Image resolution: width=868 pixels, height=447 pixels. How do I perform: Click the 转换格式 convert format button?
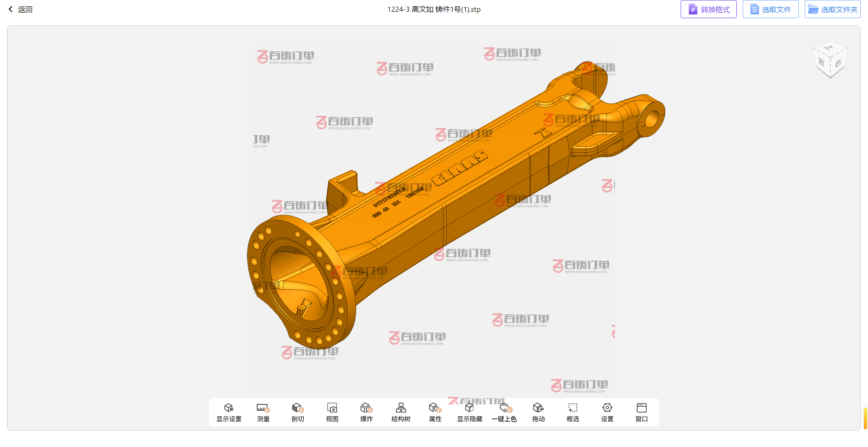point(708,10)
